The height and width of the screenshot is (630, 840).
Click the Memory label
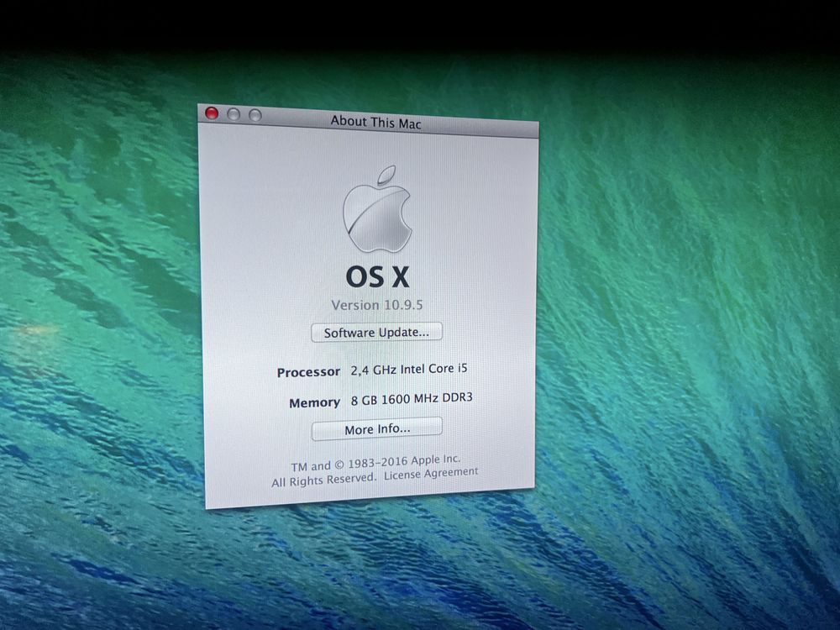pyautogui.click(x=314, y=402)
